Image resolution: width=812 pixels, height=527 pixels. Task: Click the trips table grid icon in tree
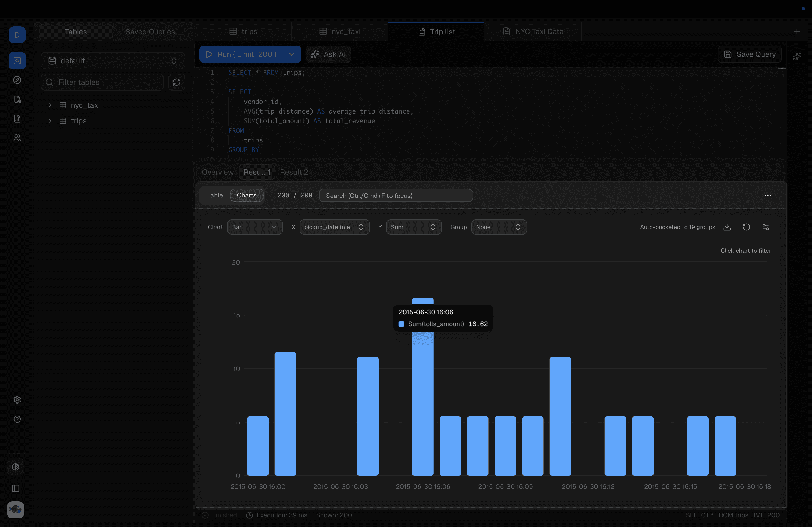pos(63,121)
